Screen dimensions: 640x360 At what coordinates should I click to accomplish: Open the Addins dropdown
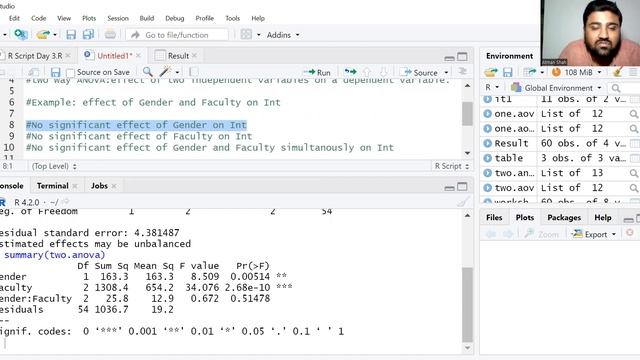(x=283, y=35)
